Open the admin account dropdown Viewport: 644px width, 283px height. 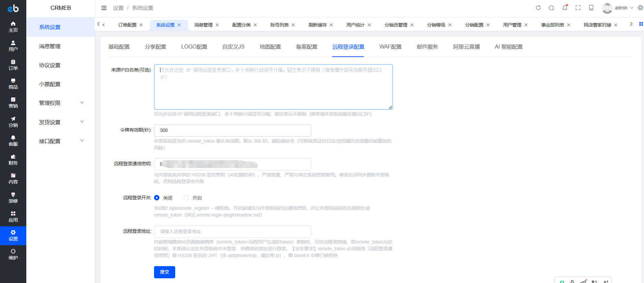click(617, 8)
